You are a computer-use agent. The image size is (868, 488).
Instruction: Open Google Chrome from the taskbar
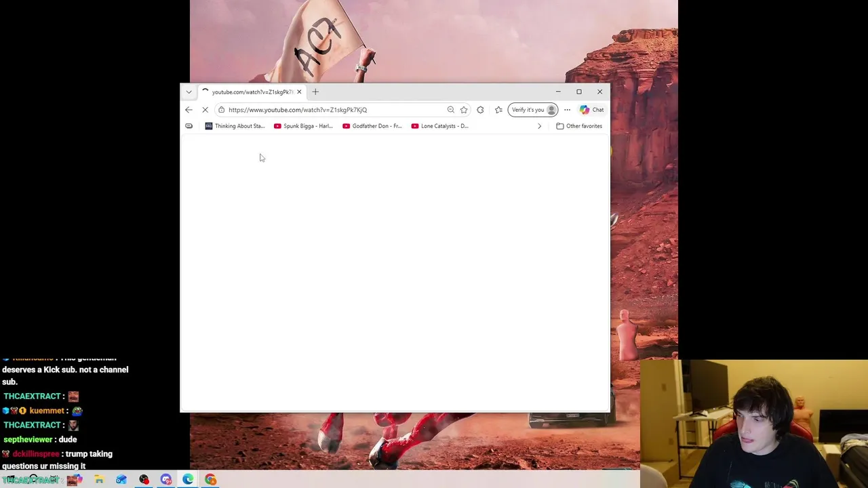(211, 480)
